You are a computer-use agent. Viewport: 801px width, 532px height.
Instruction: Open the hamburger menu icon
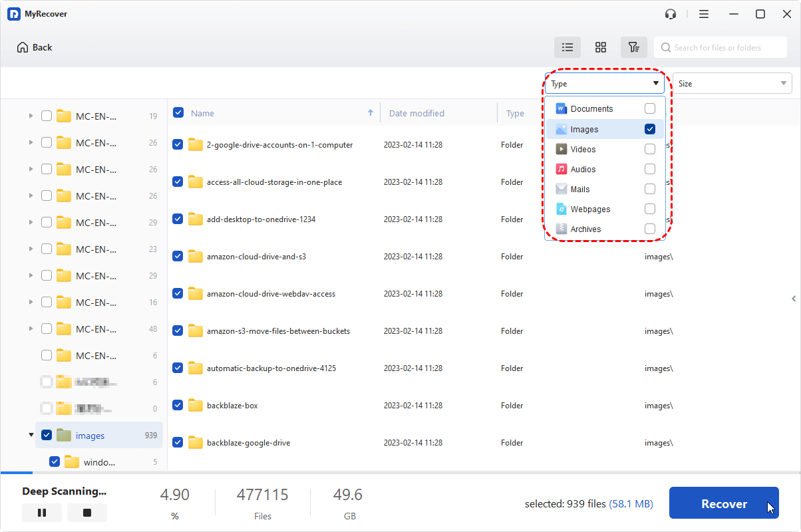tap(704, 14)
